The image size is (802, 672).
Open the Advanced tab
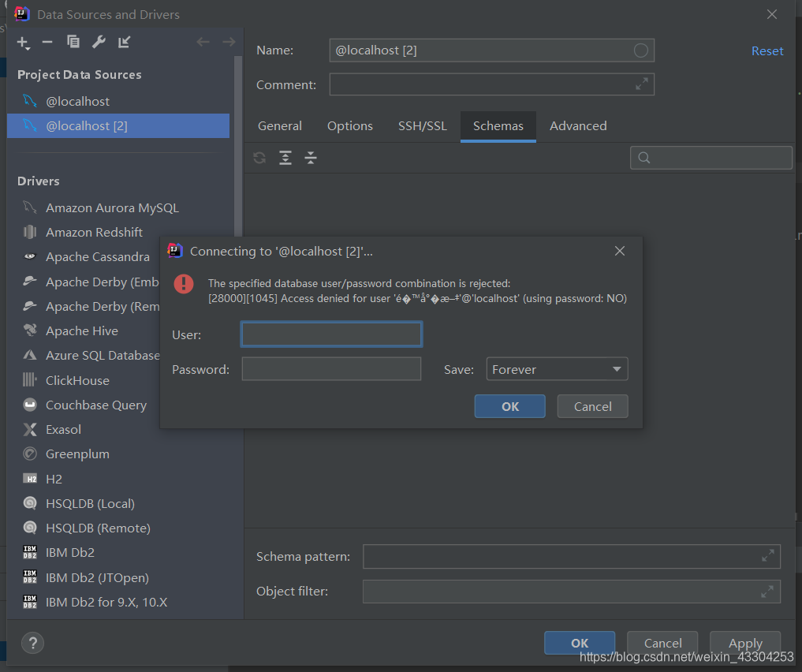(x=578, y=126)
